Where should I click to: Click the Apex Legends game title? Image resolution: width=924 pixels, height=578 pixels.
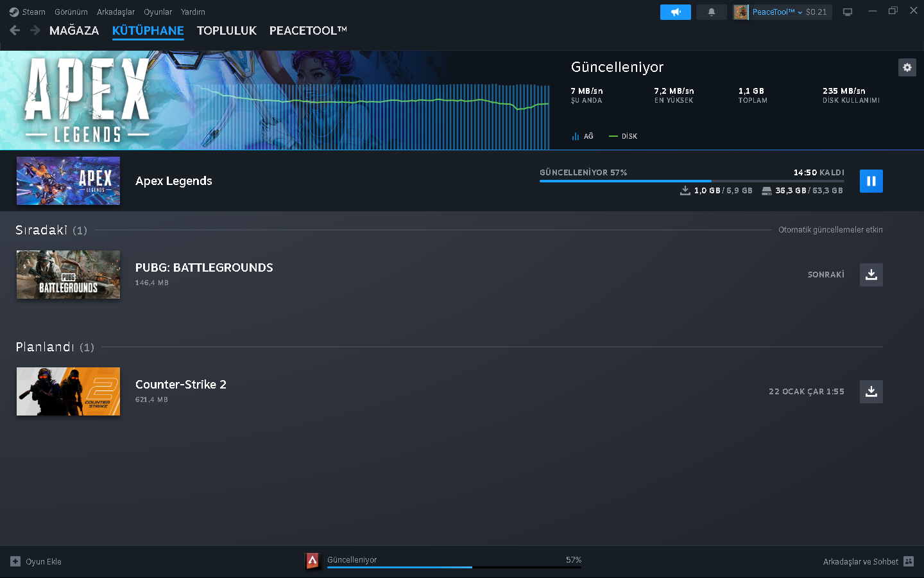(x=174, y=181)
